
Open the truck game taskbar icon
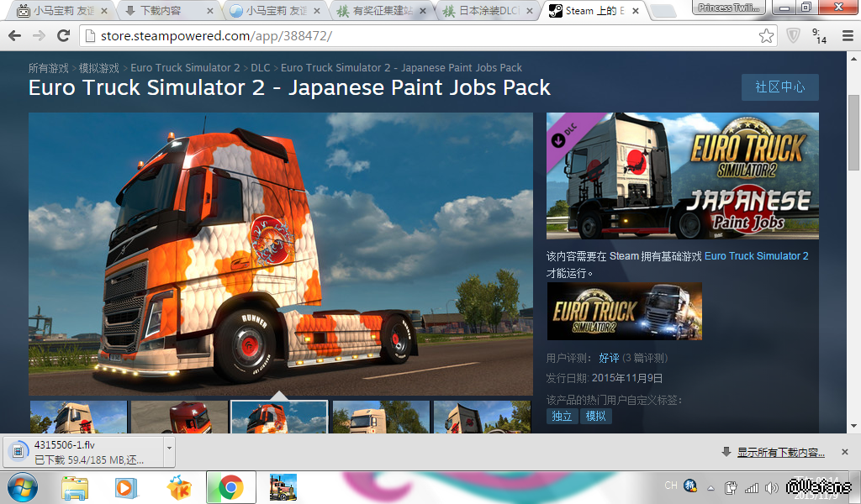click(x=283, y=487)
